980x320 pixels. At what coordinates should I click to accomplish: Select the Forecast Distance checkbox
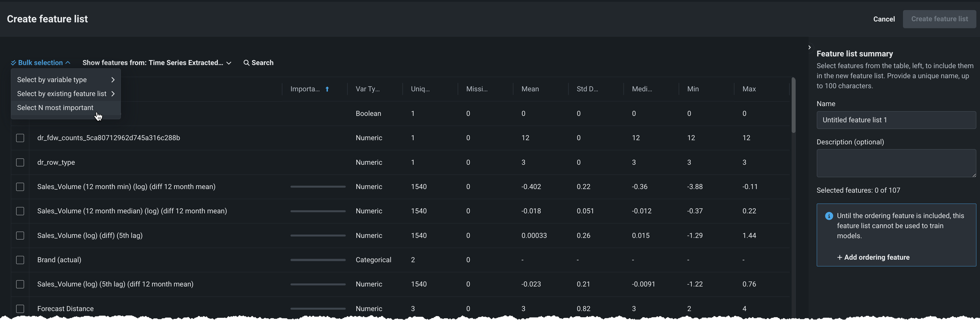click(x=20, y=309)
